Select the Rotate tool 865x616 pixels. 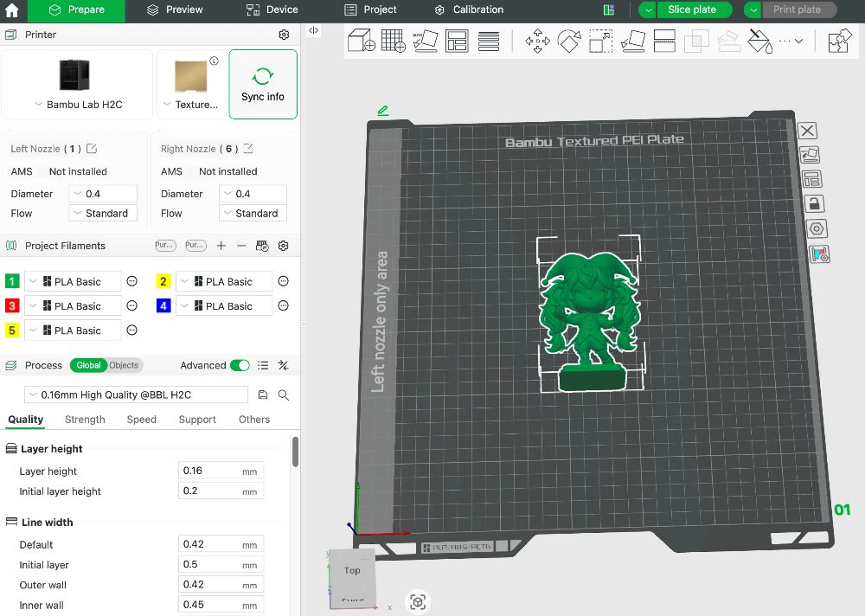tap(569, 41)
